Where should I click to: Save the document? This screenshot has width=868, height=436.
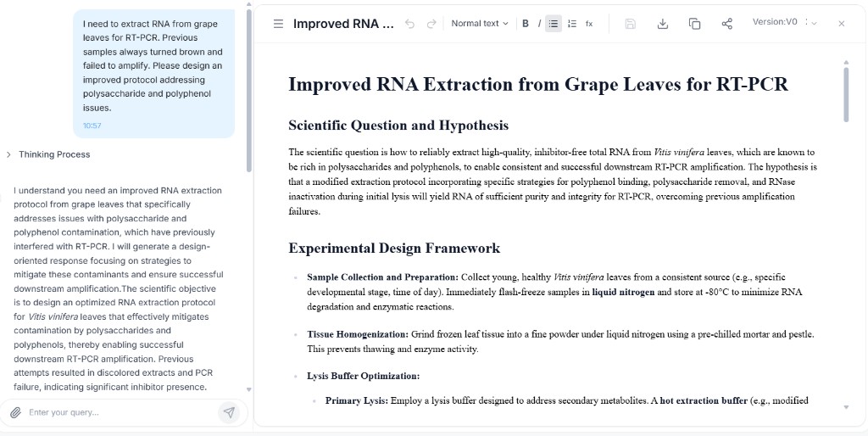(630, 23)
